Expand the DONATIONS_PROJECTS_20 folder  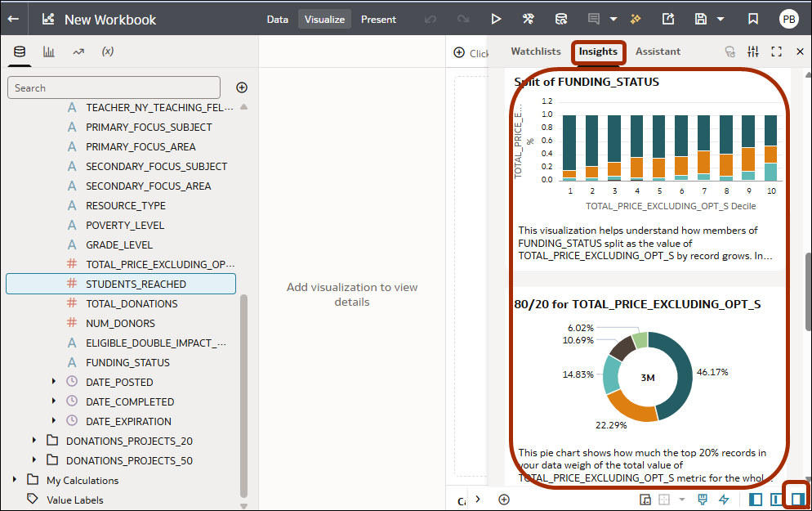pyautogui.click(x=33, y=441)
